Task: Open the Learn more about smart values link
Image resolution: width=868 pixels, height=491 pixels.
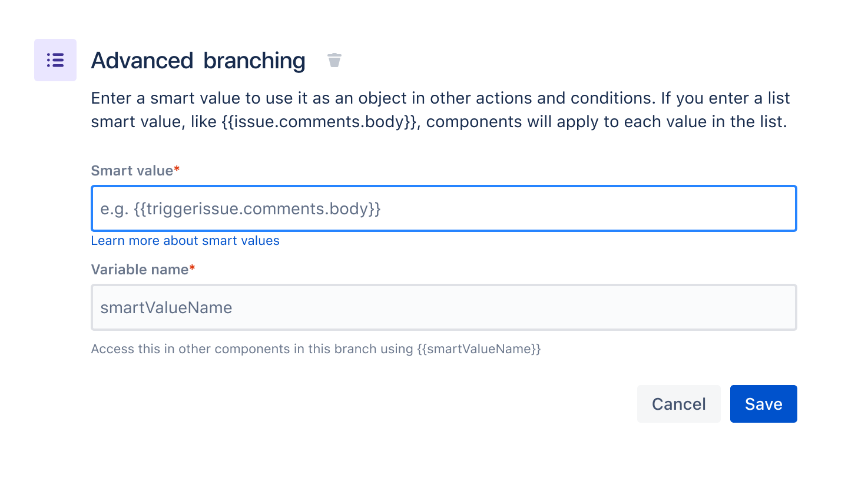Action: click(x=185, y=241)
